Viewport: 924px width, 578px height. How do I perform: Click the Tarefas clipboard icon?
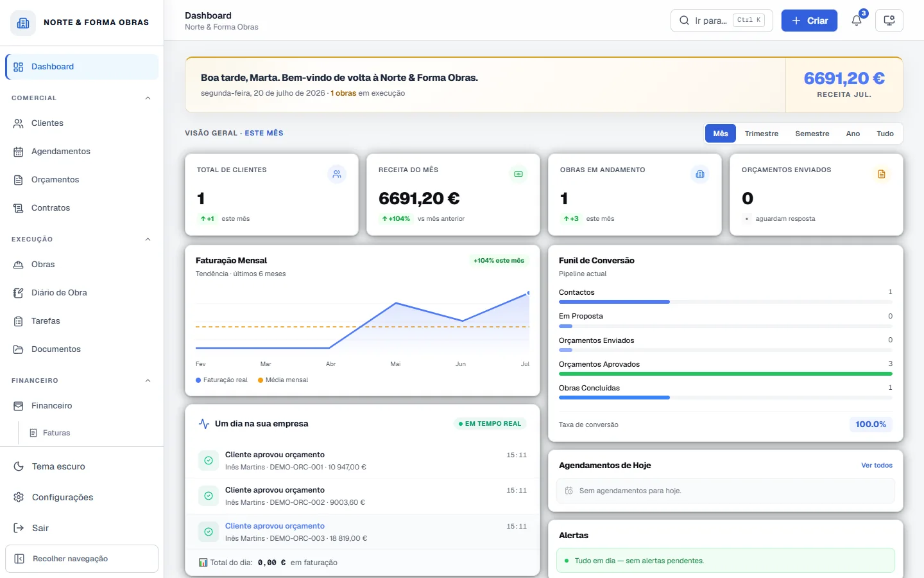click(19, 321)
